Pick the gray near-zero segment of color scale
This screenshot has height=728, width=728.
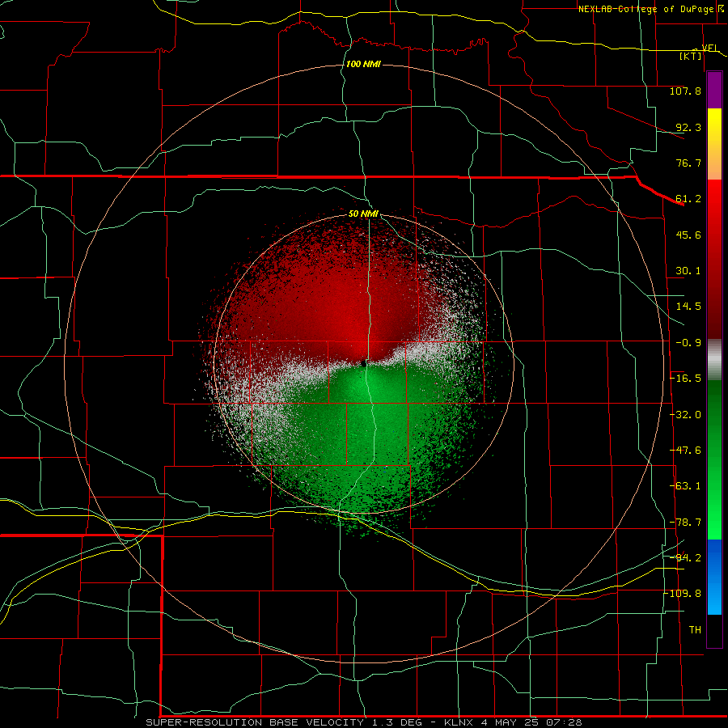[x=714, y=360]
